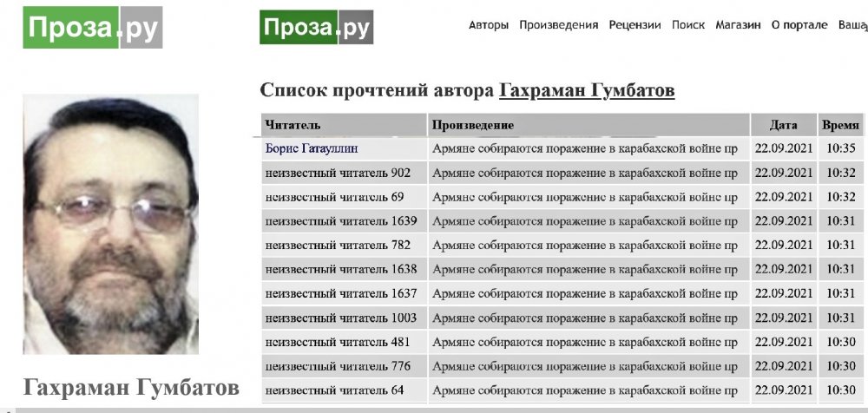Open the Рецензии menu item
Viewport: 868px width, 413px height.
635,25
